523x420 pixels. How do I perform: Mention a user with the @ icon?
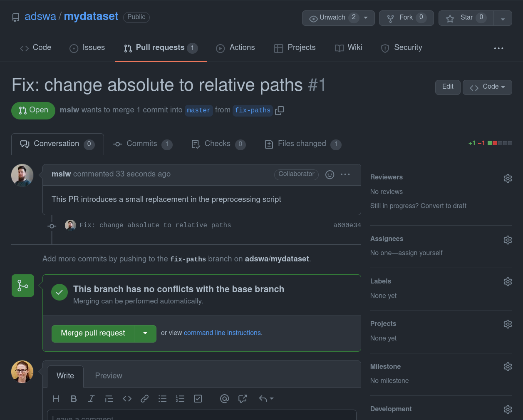click(x=224, y=399)
